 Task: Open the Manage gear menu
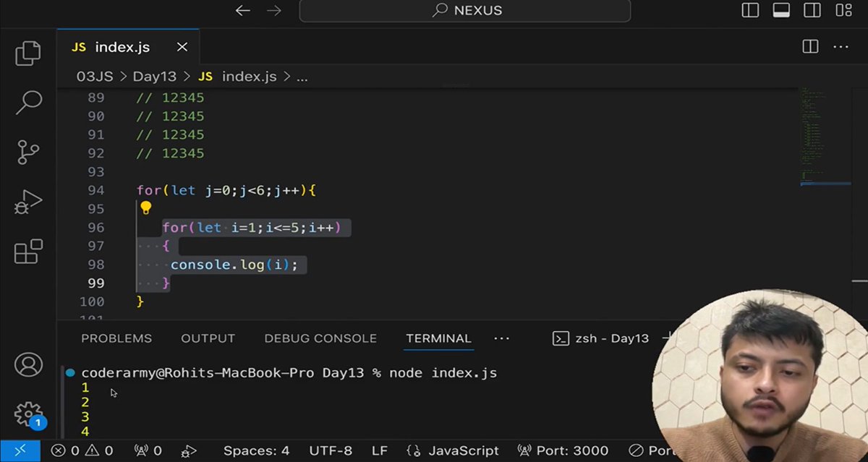point(28,414)
